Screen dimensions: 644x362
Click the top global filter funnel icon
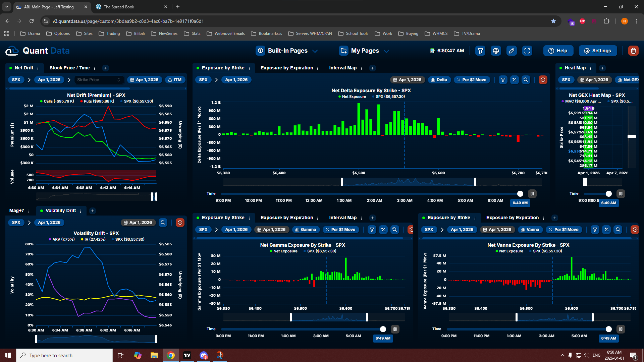coord(480,51)
